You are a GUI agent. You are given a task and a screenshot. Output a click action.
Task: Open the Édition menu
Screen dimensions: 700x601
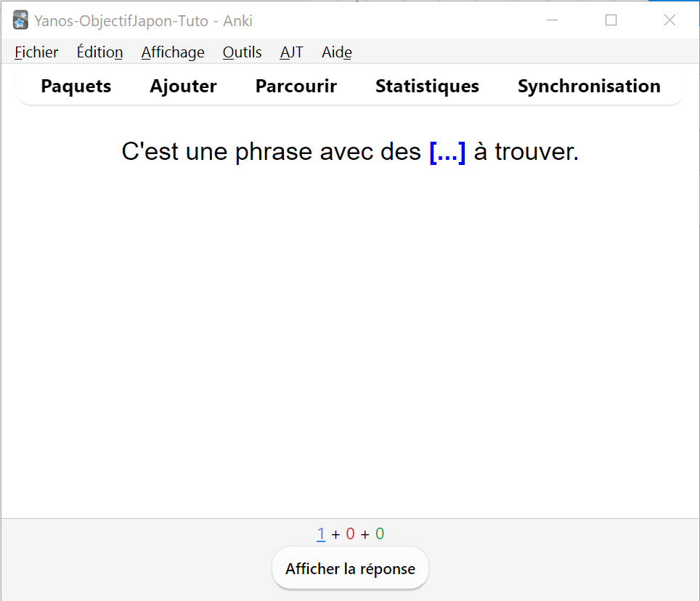pyautogui.click(x=99, y=52)
